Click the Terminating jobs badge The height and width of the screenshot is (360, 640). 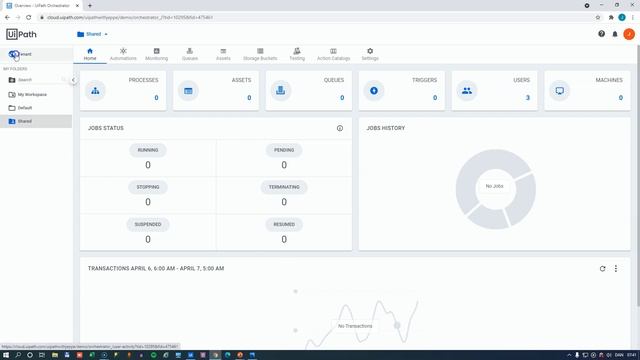point(284,187)
